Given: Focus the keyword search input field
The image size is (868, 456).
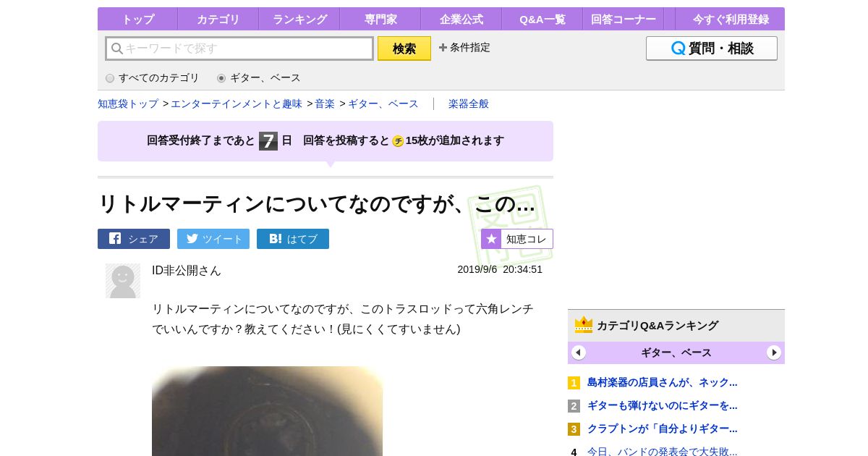Looking at the screenshot, I should coord(239,48).
